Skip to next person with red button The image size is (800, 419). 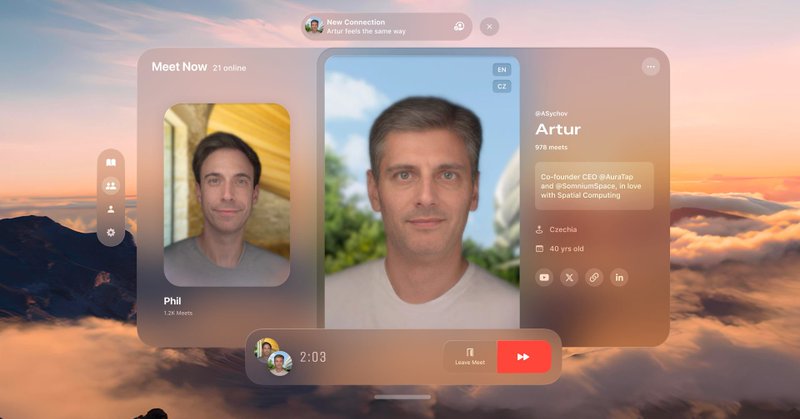(x=524, y=357)
